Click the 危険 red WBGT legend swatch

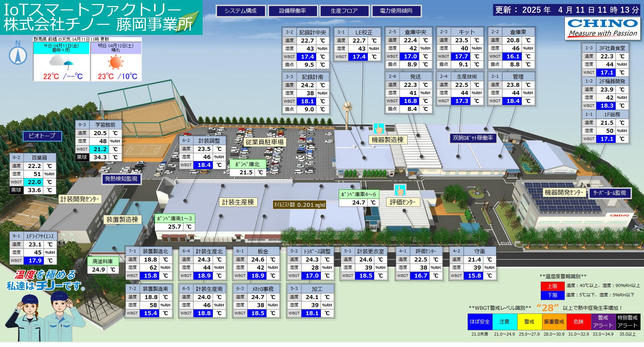[579, 322]
